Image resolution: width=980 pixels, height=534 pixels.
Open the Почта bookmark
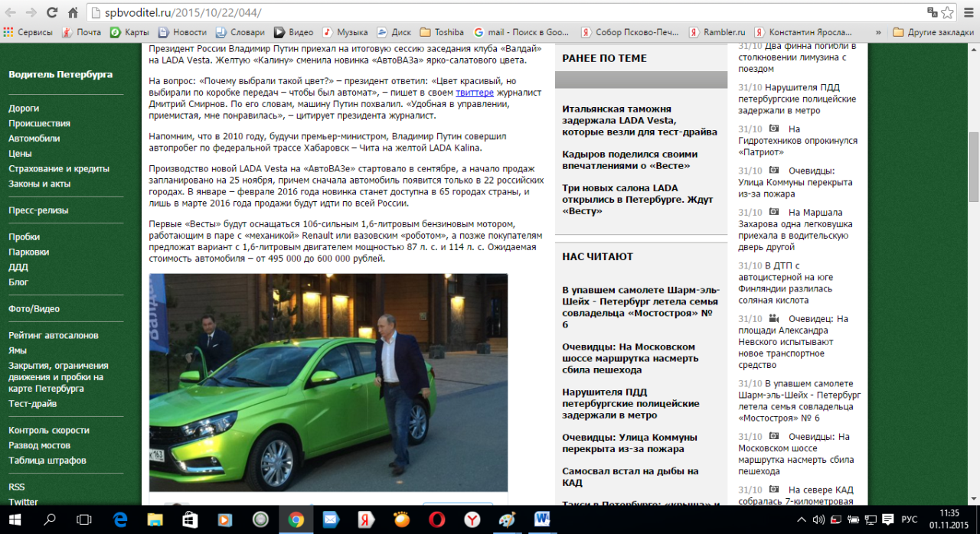point(81,32)
